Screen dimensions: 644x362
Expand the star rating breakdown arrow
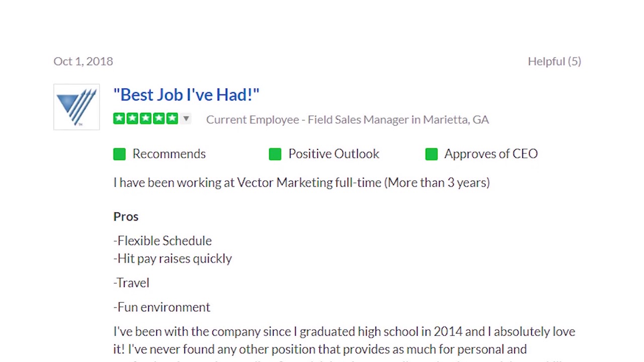[x=186, y=119]
